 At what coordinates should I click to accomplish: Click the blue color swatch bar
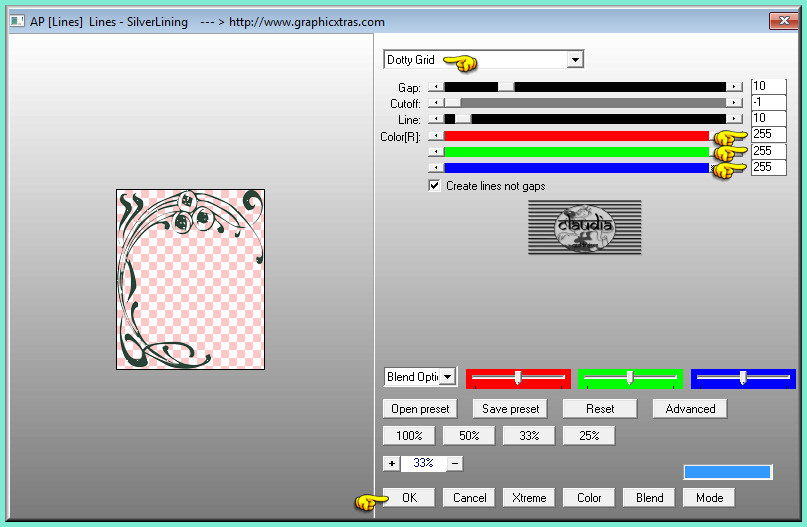[728, 472]
